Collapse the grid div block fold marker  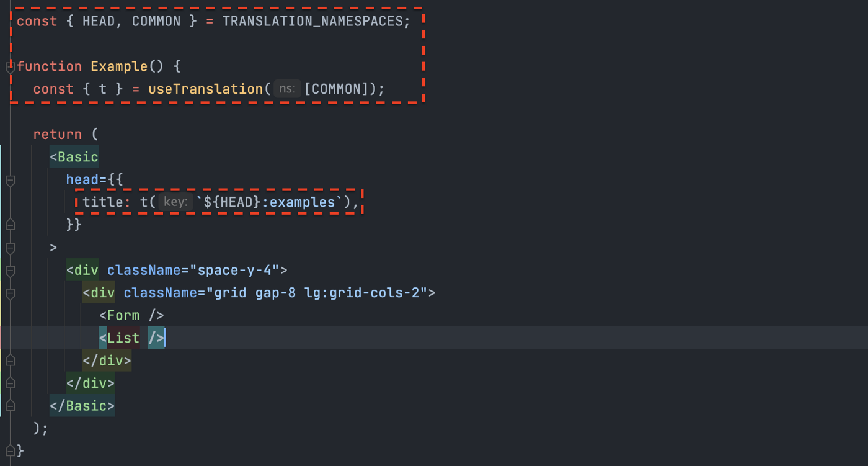(10, 293)
